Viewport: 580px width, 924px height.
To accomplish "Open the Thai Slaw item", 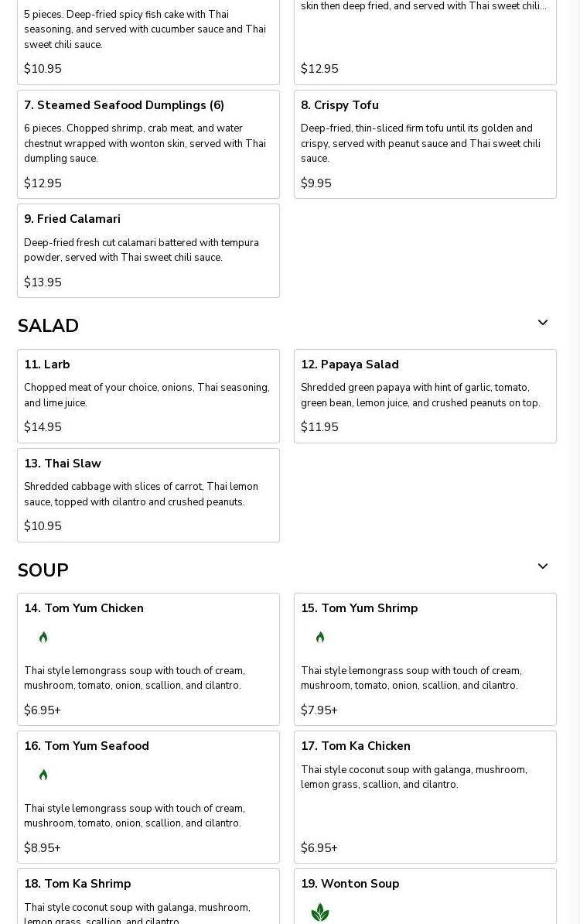I will coord(63,464).
